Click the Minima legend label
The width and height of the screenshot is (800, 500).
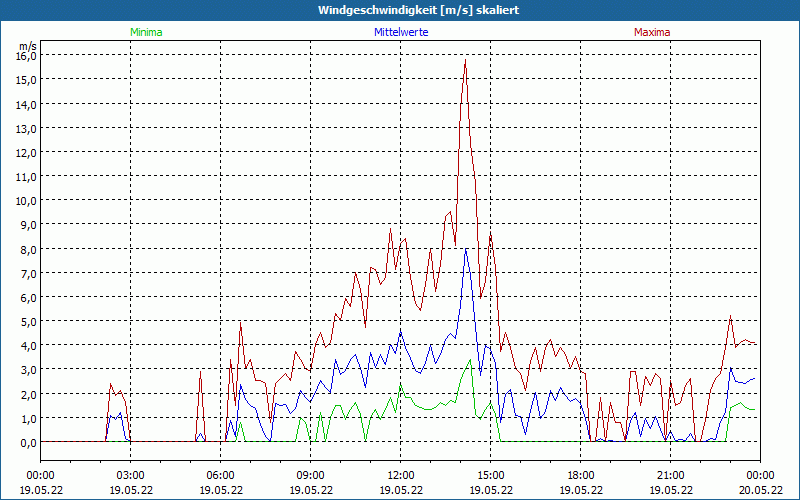[x=146, y=32]
